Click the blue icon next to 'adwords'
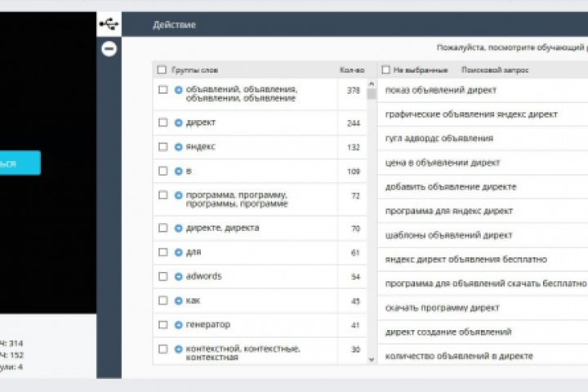 click(179, 277)
